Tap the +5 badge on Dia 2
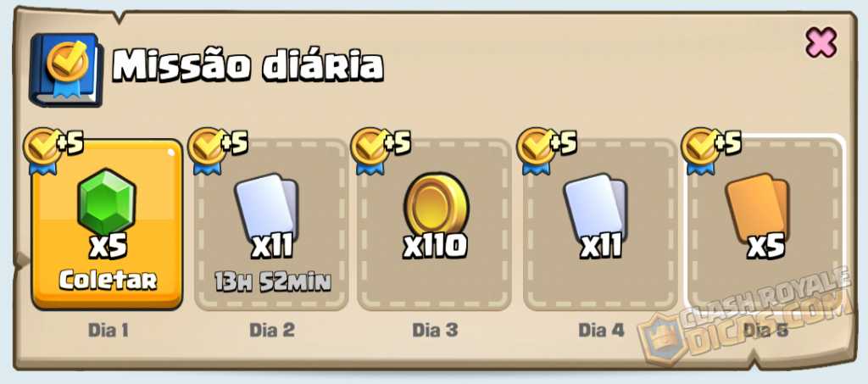This screenshot has height=384, width=868. pos(218,149)
